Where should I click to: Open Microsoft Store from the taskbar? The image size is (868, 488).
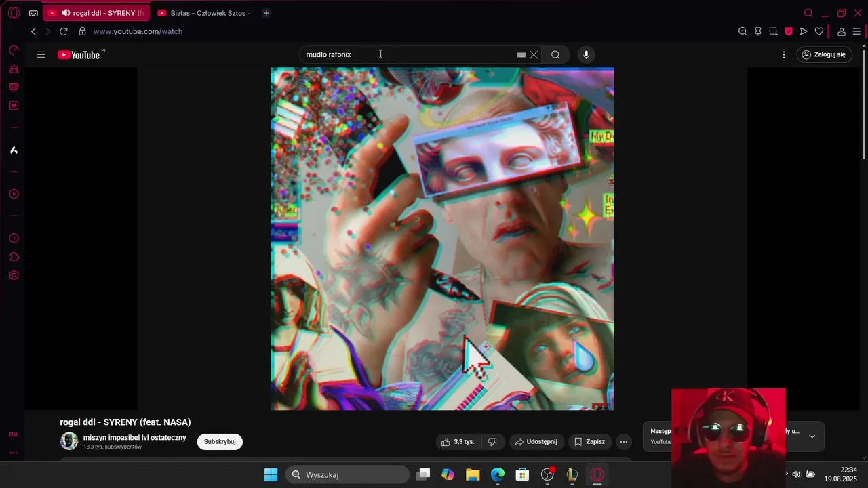[x=522, y=474]
